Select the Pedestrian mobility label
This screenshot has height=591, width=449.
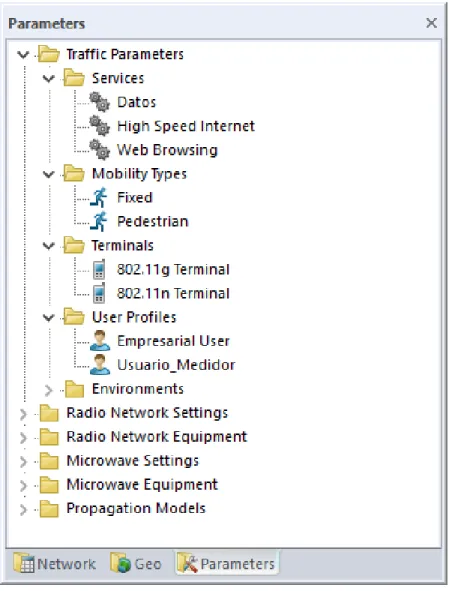[x=153, y=222]
